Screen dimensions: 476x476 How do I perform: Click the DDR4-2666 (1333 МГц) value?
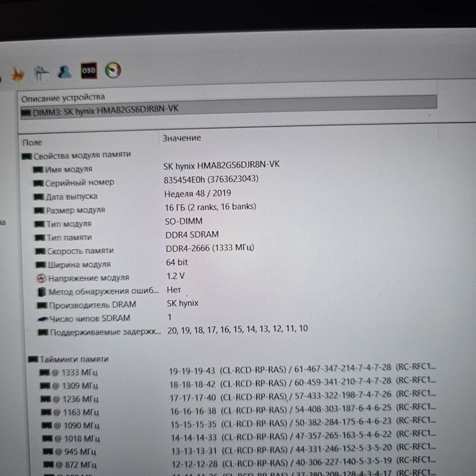209,248
